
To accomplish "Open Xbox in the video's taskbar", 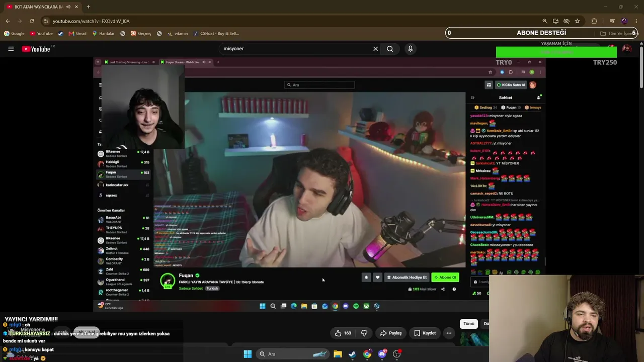I will click(366, 306).
